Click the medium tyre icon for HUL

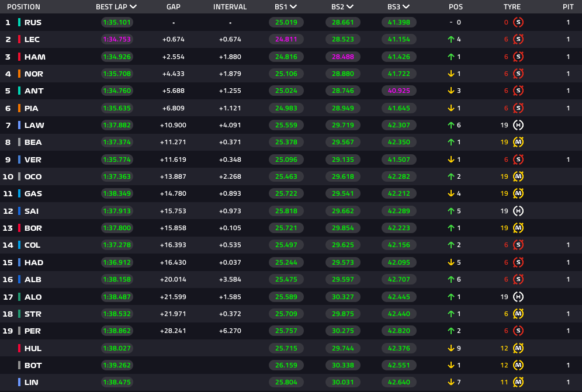[x=518, y=348]
